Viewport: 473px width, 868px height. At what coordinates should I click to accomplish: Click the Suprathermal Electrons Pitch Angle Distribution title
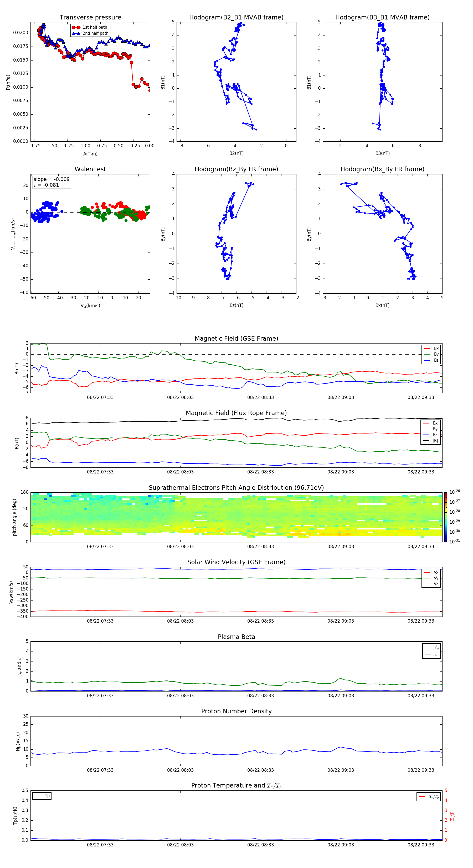[236, 488]
